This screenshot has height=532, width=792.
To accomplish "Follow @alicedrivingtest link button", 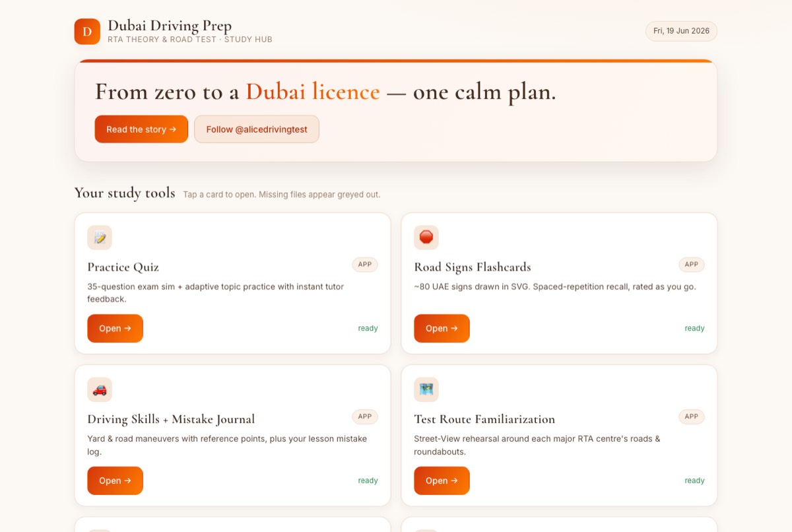I will 257,129.
